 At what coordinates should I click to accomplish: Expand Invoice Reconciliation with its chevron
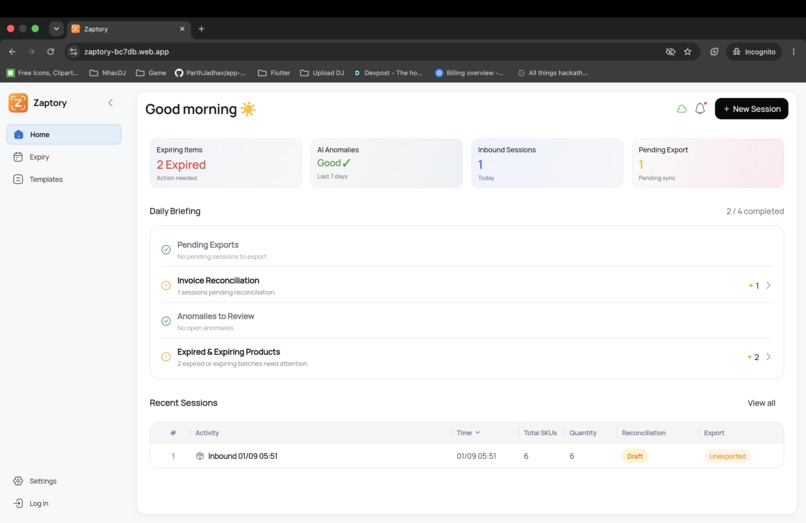coord(768,285)
